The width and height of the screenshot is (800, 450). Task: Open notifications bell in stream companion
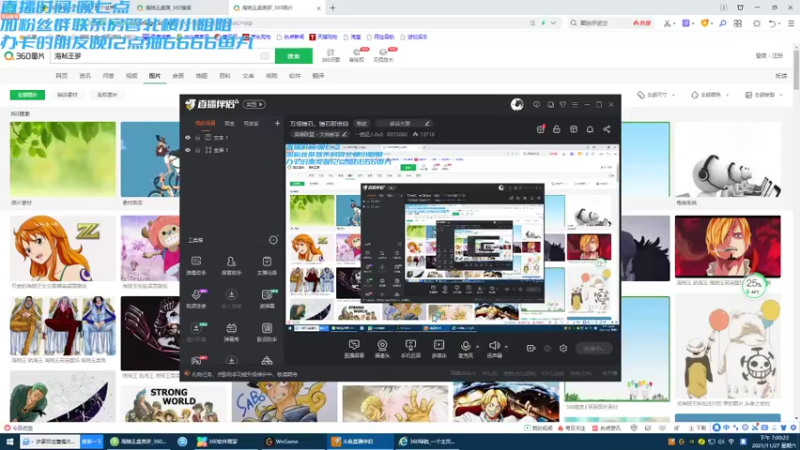[x=590, y=129]
